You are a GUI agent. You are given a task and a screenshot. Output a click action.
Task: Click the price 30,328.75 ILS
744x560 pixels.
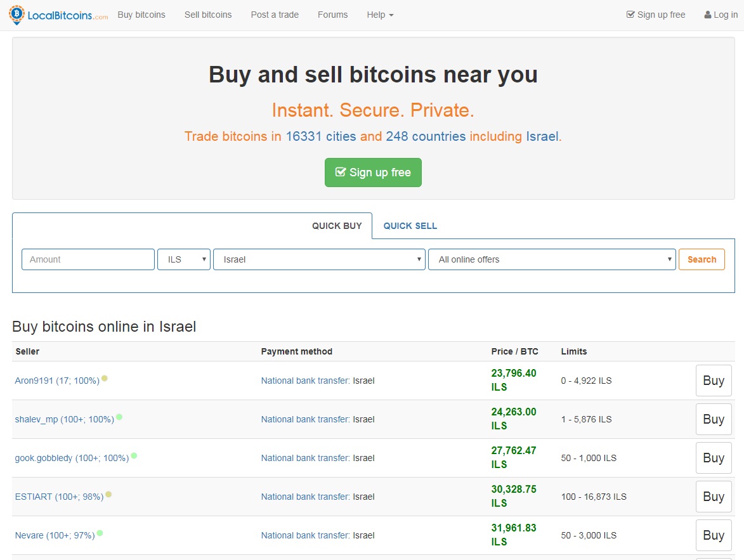513,496
